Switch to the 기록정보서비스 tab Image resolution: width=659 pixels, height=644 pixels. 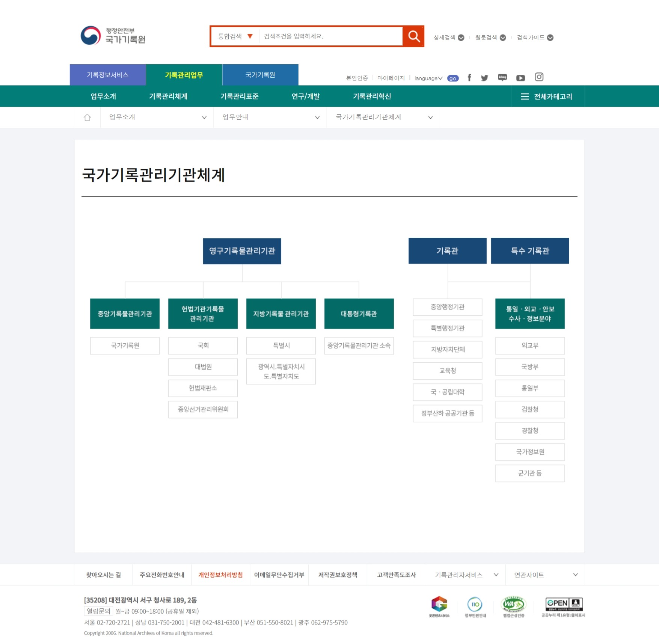108,75
